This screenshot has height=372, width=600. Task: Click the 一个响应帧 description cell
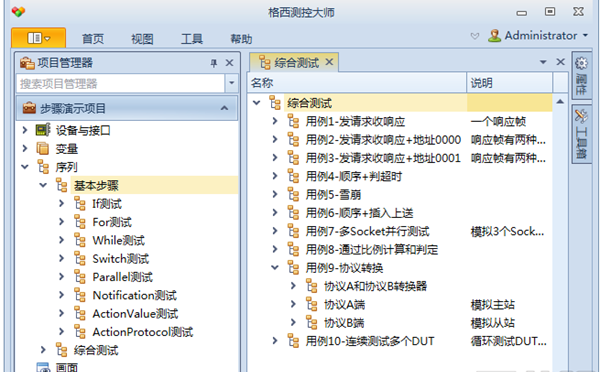pyautogui.click(x=498, y=121)
